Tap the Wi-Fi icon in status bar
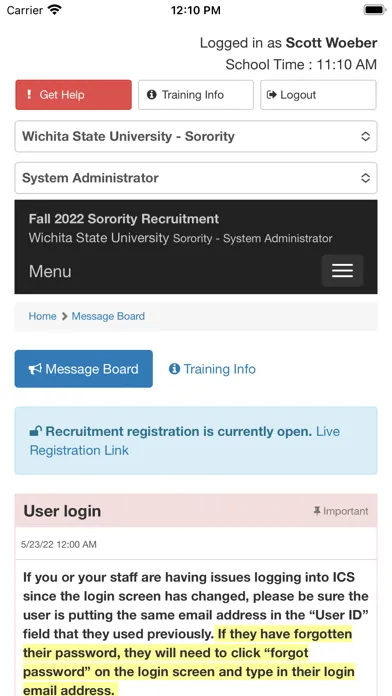This screenshot has height=696, width=392. [55, 9]
